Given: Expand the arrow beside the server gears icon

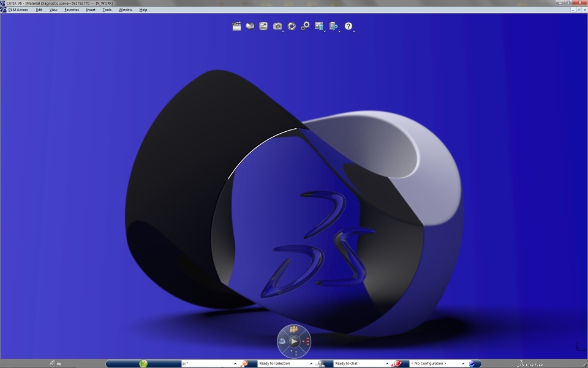Looking at the screenshot, I should click(339, 31).
